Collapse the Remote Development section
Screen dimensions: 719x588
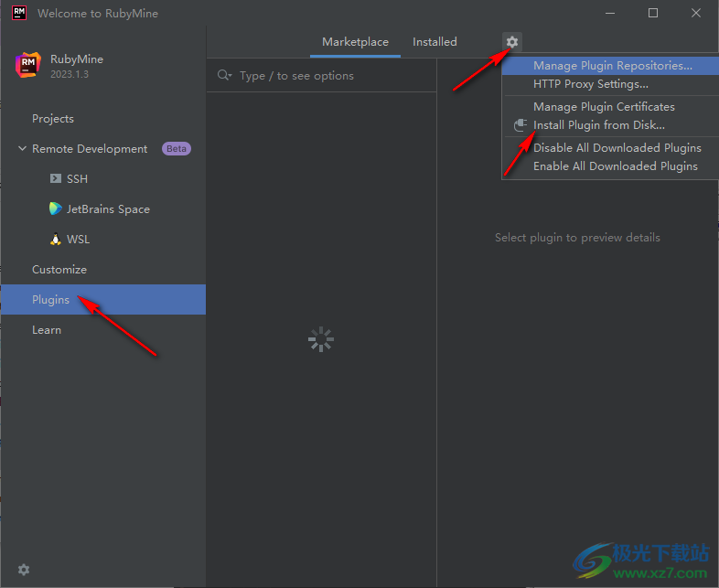click(22, 149)
